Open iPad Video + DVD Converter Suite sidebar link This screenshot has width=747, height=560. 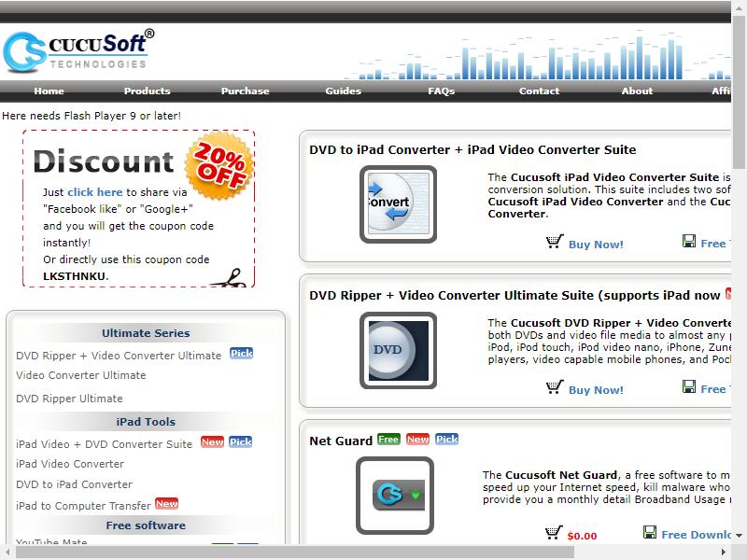point(105,444)
